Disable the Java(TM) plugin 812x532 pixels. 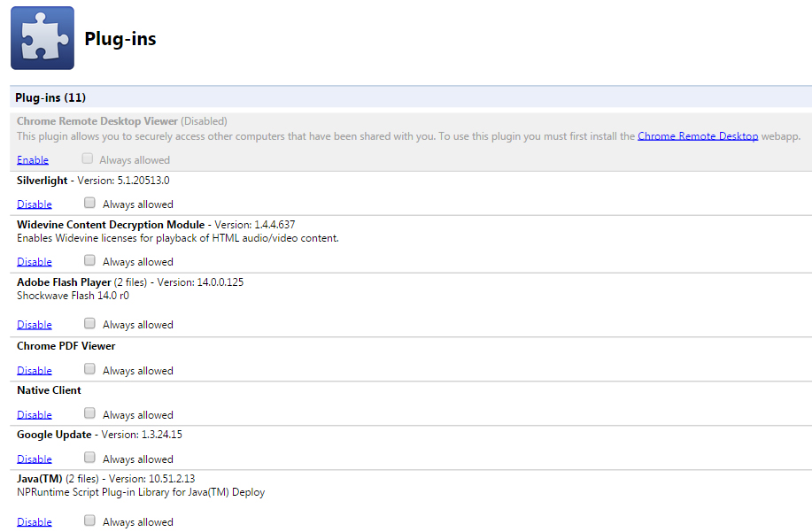tap(35, 521)
